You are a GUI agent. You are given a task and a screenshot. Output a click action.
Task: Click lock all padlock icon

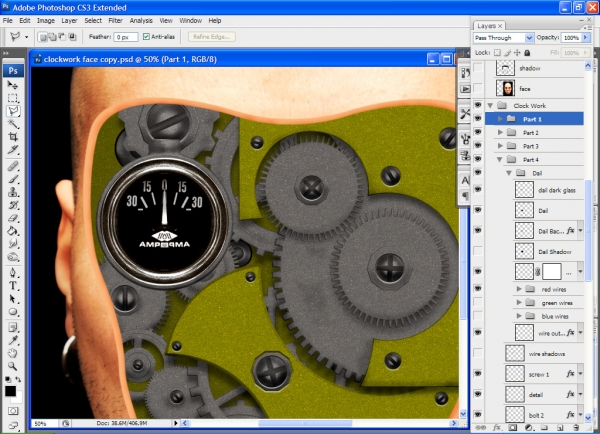point(527,52)
